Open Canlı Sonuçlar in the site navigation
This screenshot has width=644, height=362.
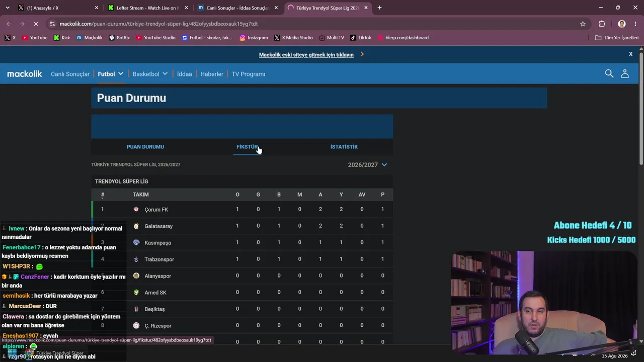tap(70, 74)
